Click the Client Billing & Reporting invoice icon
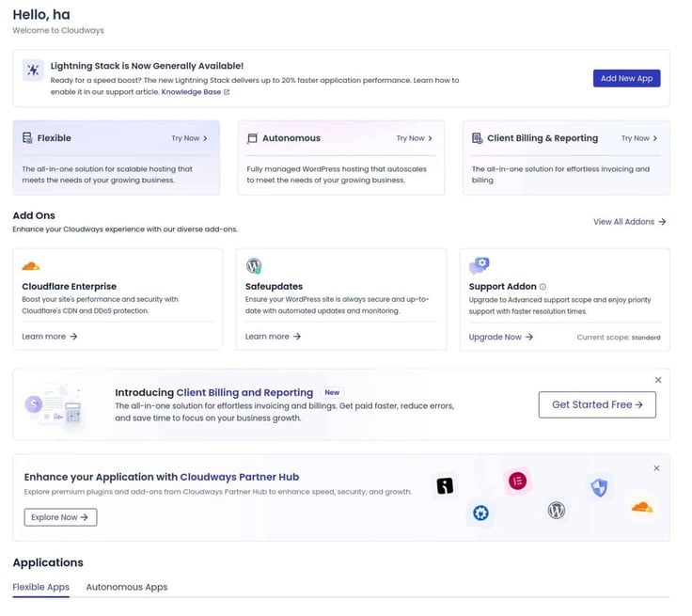 click(x=478, y=138)
